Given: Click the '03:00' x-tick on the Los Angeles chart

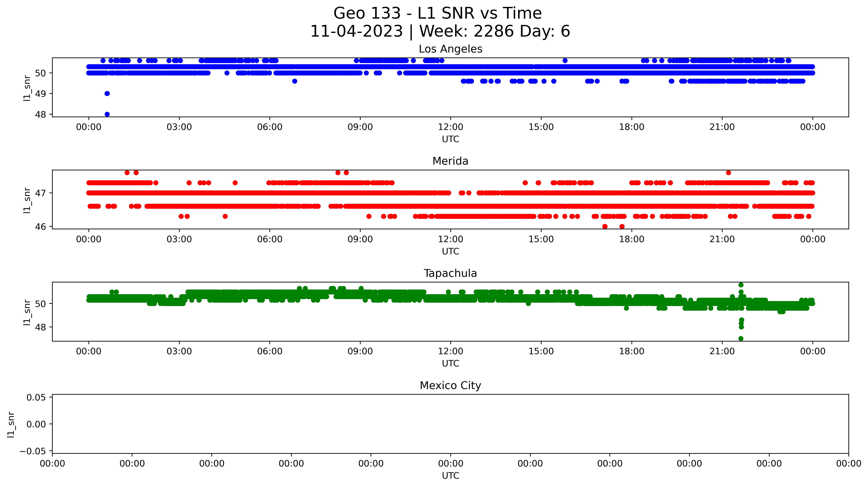Looking at the screenshot, I should [x=179, y=127].
